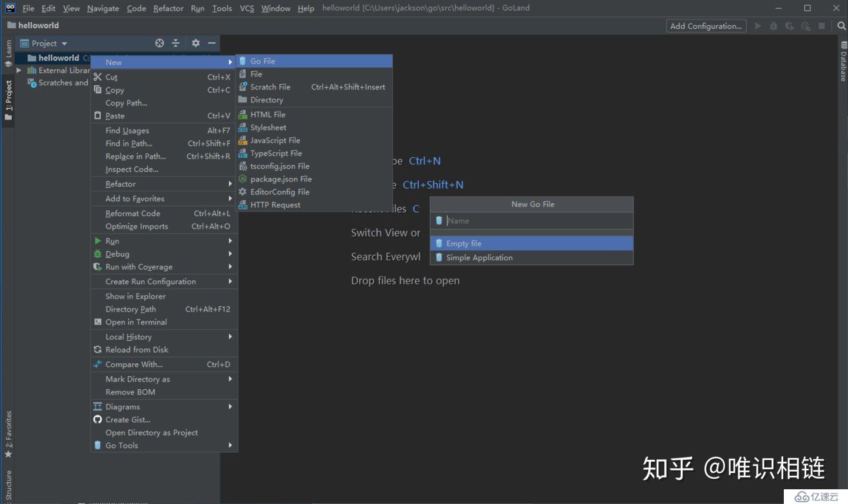Click the helloworld breadcrumb in navigation bar
Viewport: 848px width, 504px height.
pos(34,25)
